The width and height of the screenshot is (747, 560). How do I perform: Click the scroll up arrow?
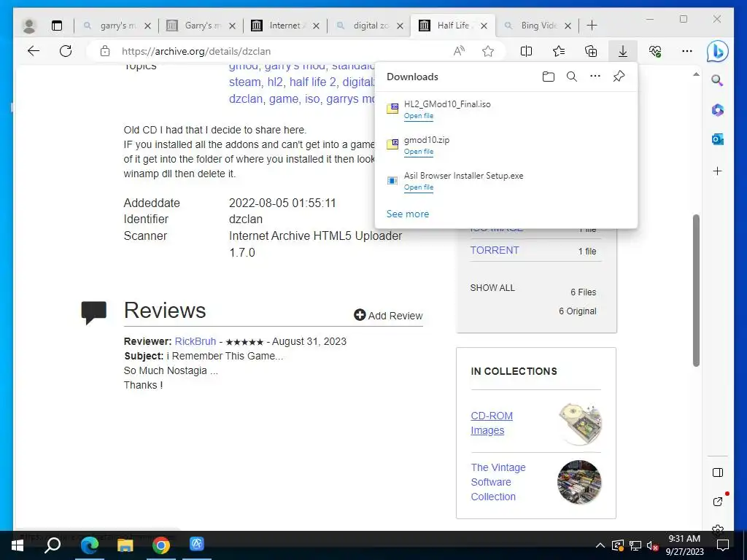696,74
